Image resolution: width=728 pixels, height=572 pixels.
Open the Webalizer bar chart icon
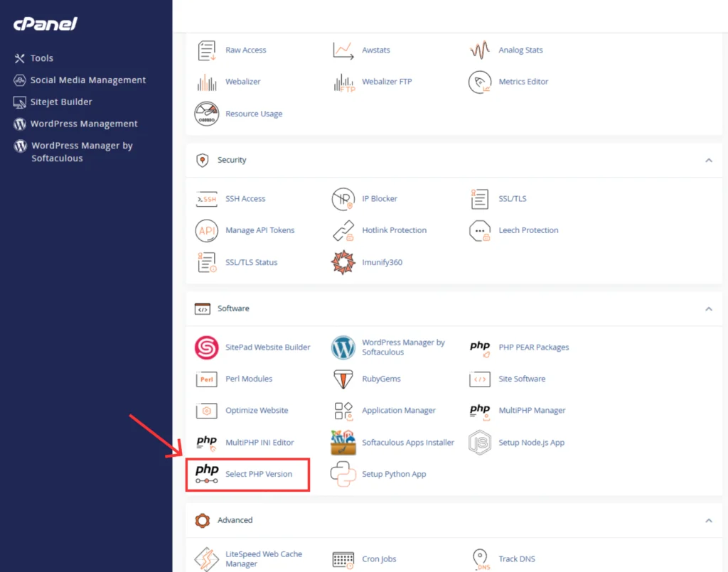point(207,82)
